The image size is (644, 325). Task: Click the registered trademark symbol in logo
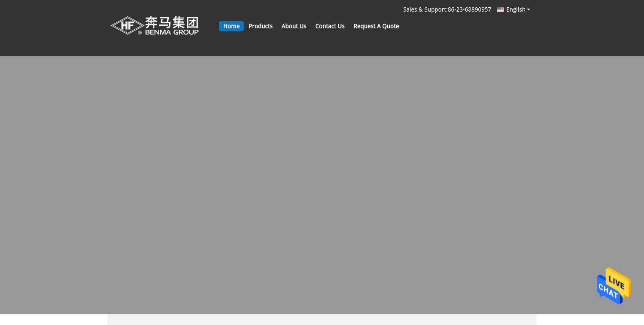coord(140,32)
